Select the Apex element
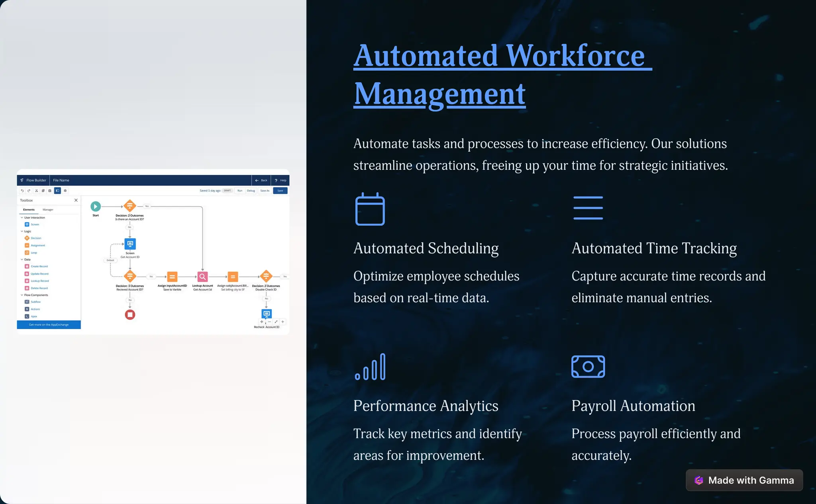The image size is (816, 504). tap(31, 316)
